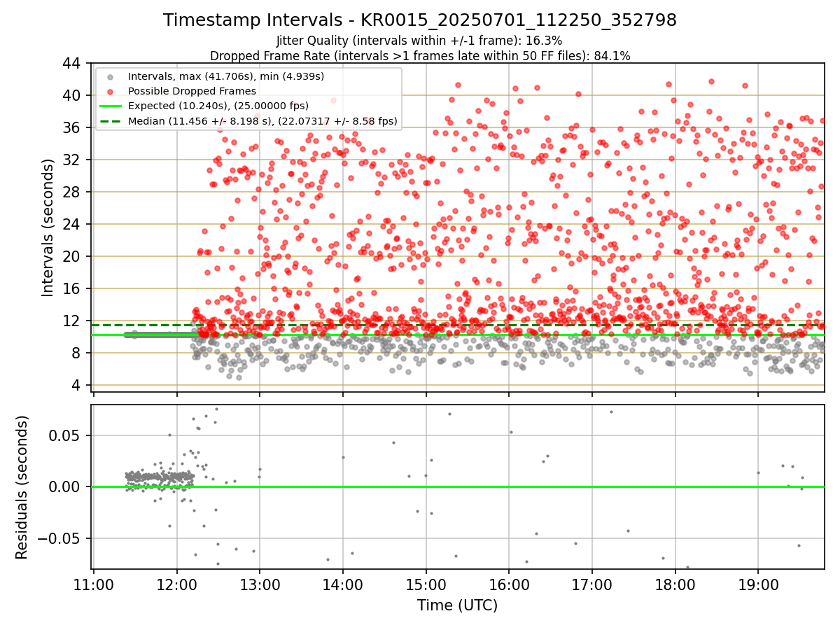
Task: Click the 'Time (UTC)' x-axis label
Action: (458, 605)
